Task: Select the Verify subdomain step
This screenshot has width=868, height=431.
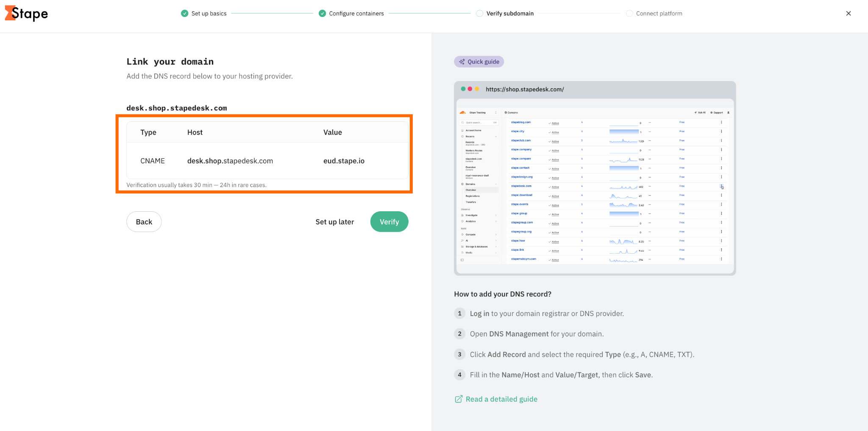Action: point(505,14)
